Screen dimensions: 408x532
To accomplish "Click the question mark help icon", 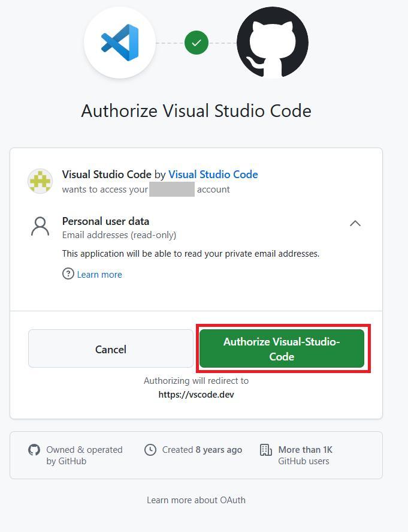I will pos(68,274).
